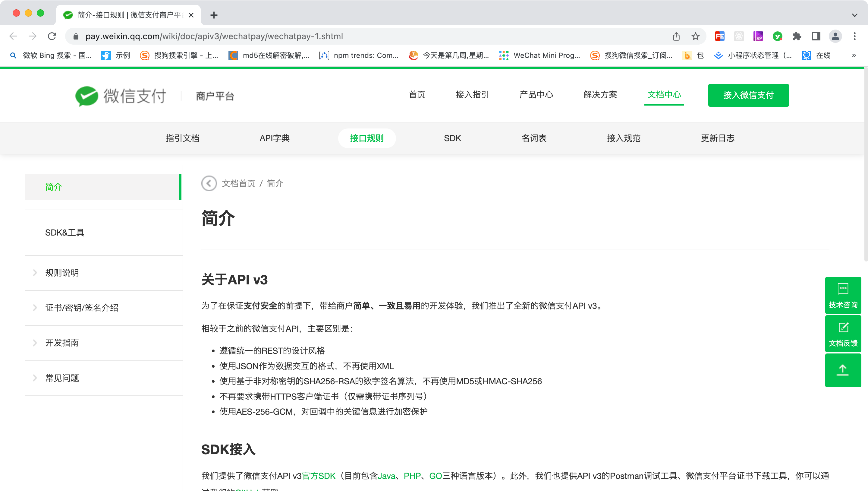Click the browser share page icon
Screen dimensions: 868x491
[676, 36]
